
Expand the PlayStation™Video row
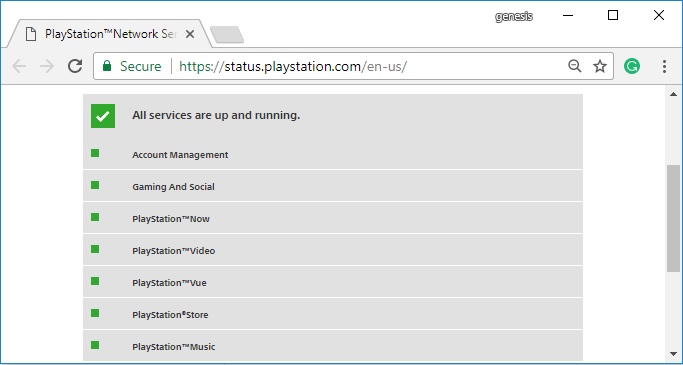[333, 250]
